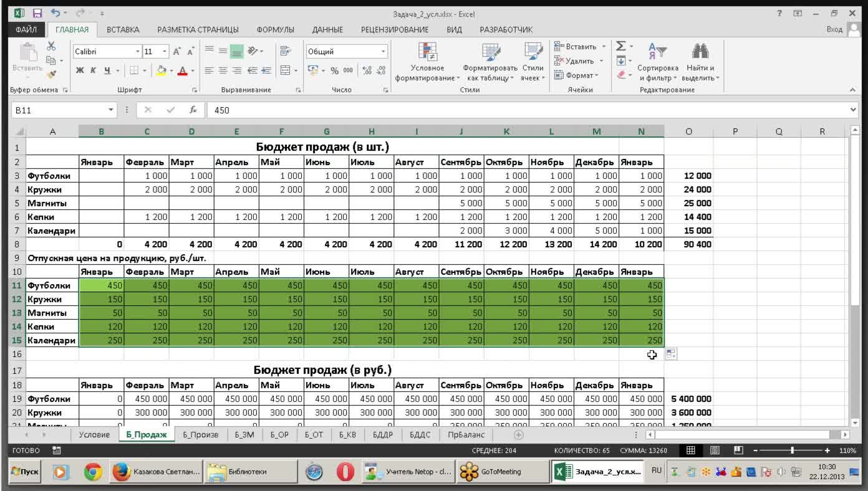Click the zoom slider in status bar

click(792, 450)
